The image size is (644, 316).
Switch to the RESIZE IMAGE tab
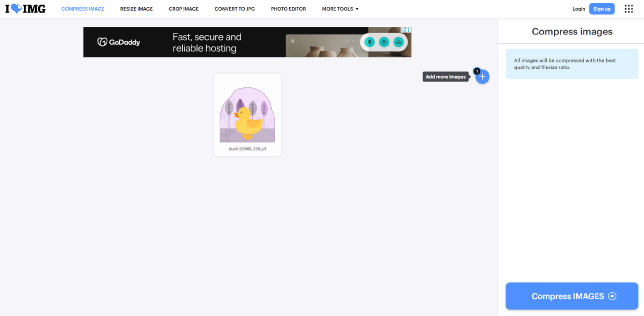(x=136, y=9)
